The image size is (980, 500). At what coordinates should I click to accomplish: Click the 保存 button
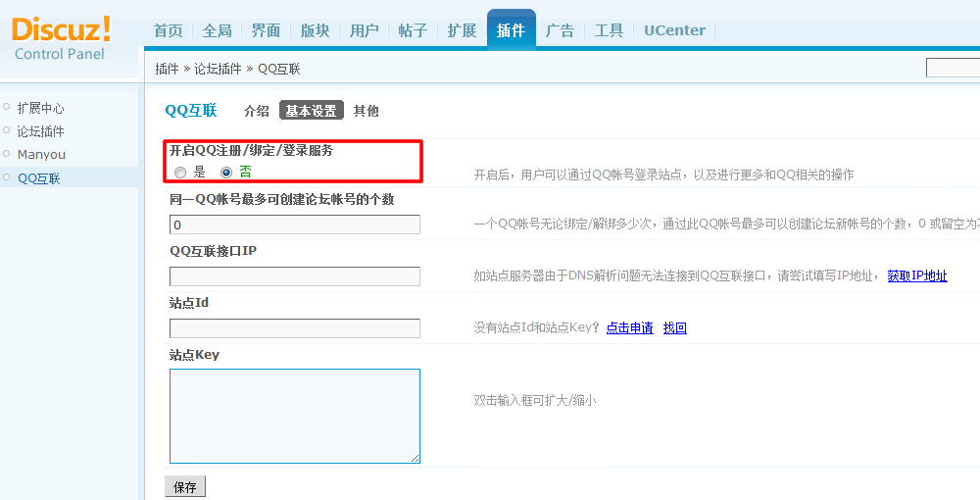(x=185, y=487)
